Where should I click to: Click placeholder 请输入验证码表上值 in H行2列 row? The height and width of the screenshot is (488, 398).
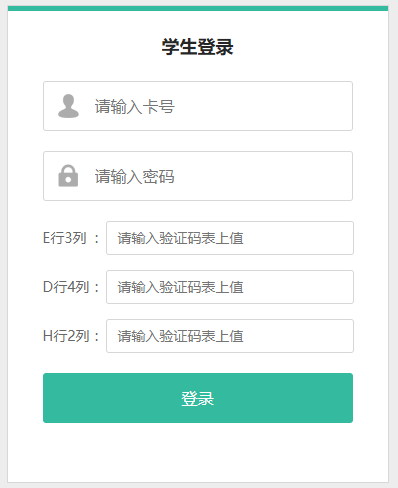pyautogui.click(x=180, y=336)
